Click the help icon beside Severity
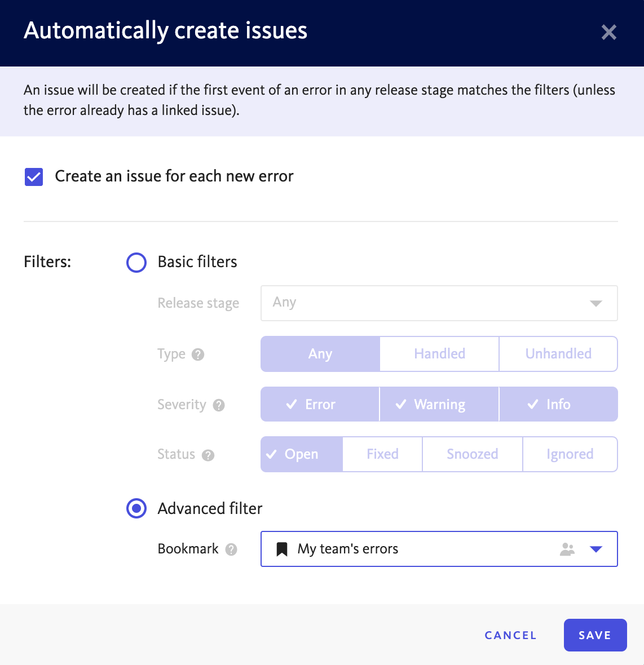 (218, 405)
